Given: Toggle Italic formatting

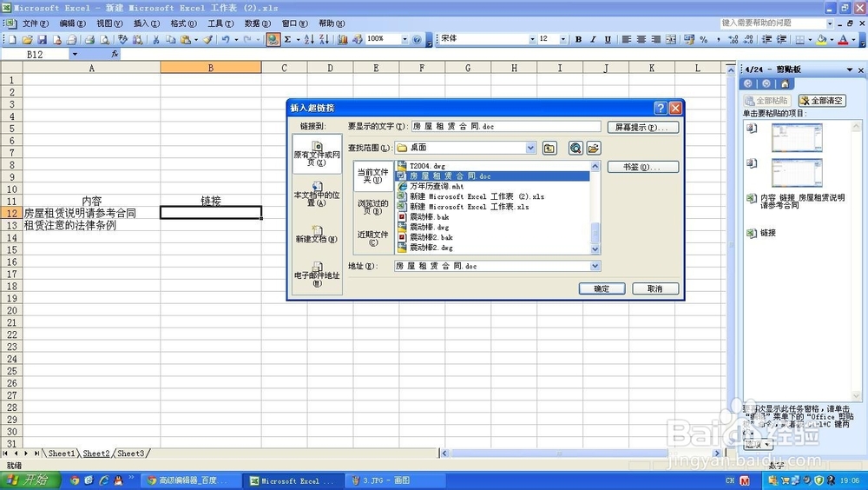Looking at the screenshot, I should (593, 39).
